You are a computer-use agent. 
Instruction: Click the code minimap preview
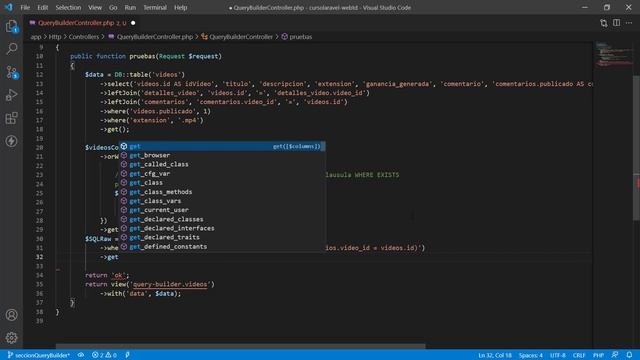pos(613,55)
